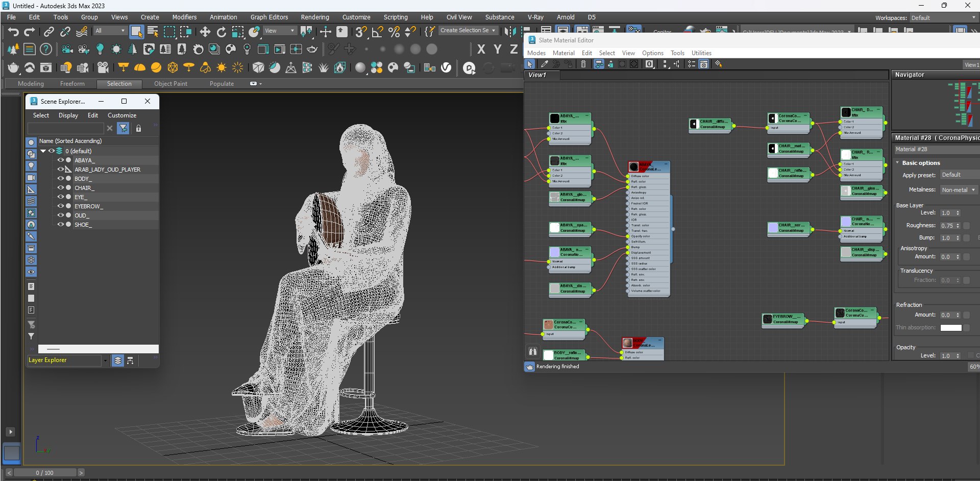Image resolution: width=980 pixels, height=481 pixels.
Task: Open the Apply preset Default dropdown
Action: pyautogui.click(x=960, y=175)
